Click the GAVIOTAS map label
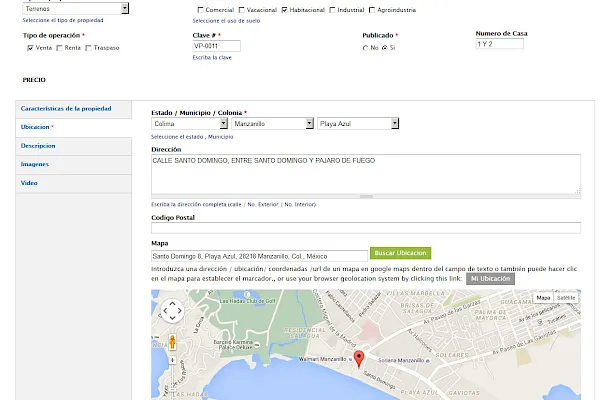Viewport: 600px width, 400px height. click(464, 393)
